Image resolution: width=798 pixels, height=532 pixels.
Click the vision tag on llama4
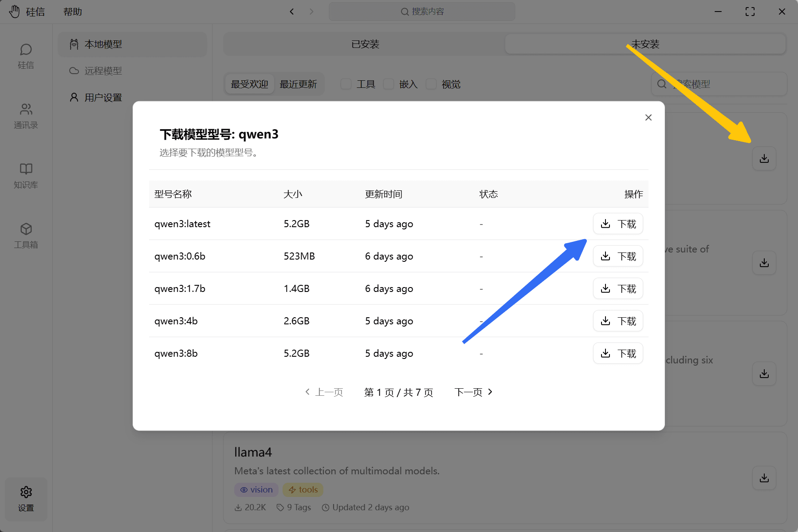pyautogui.click(x=256, y=489)
